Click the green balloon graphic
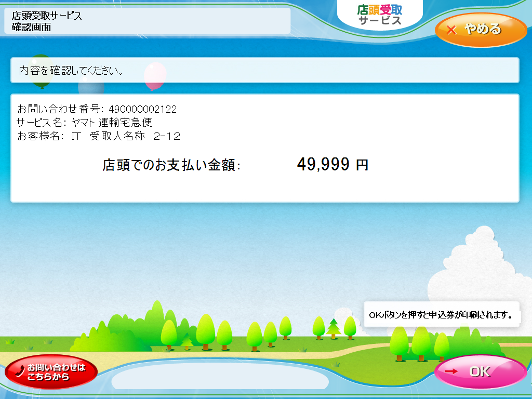532x399 pixels. point(41,69)
